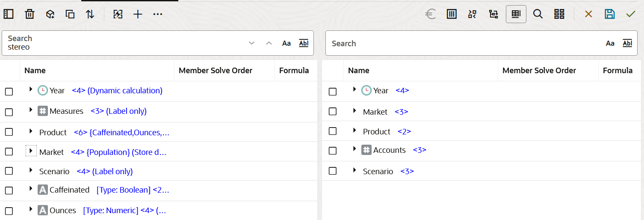Click the save floppy disk icon

[x=609, y=14]
